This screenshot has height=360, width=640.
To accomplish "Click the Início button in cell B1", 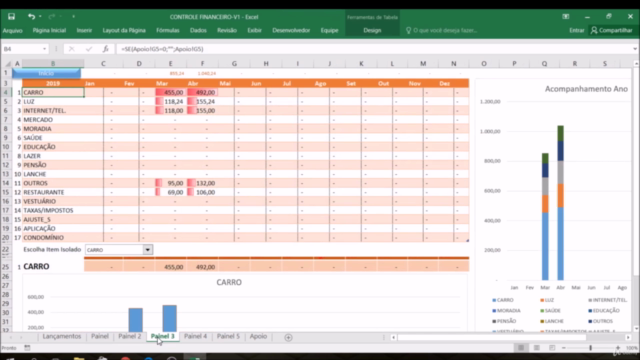I will [x=46, y=73].
